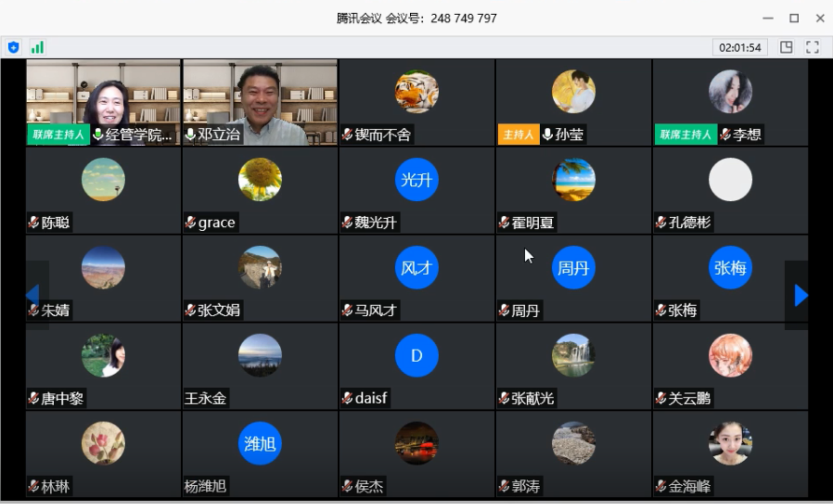The height and width of the screenshot is (504, 833).
Task: Click 孙莹's profile avatar thumbnail
Action: (573, 91)
